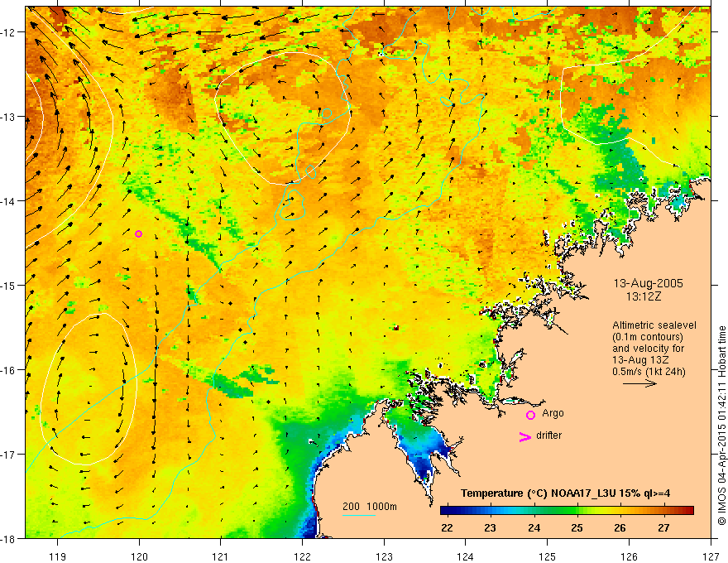Click the longitude axis label "122"

click(302, 556)
